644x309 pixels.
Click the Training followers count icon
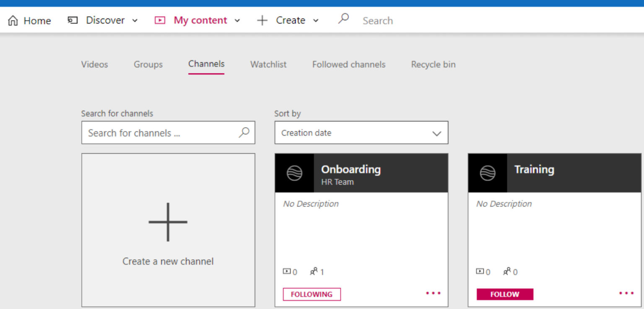(x=507, y=272)
